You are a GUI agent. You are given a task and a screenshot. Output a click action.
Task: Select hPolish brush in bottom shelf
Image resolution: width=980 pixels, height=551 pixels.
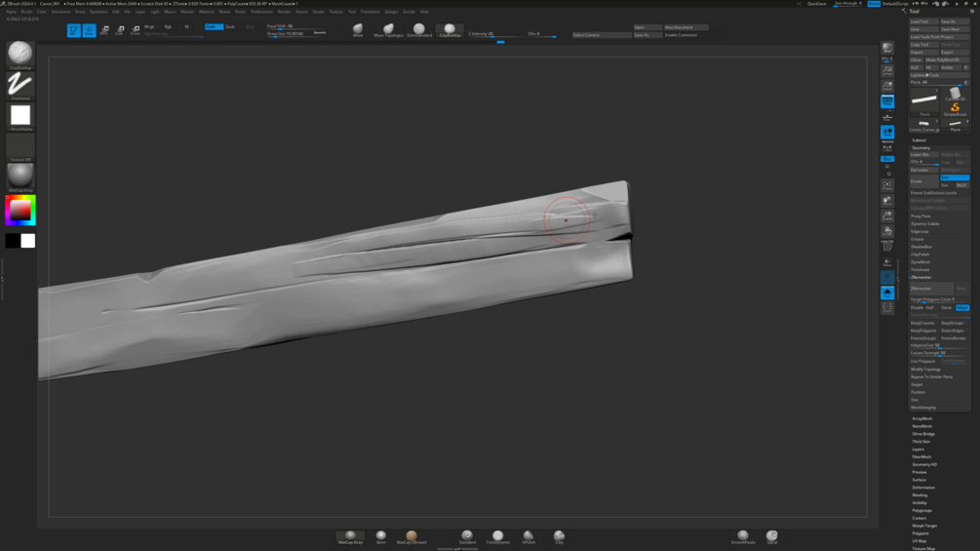[x=529, y=536]
